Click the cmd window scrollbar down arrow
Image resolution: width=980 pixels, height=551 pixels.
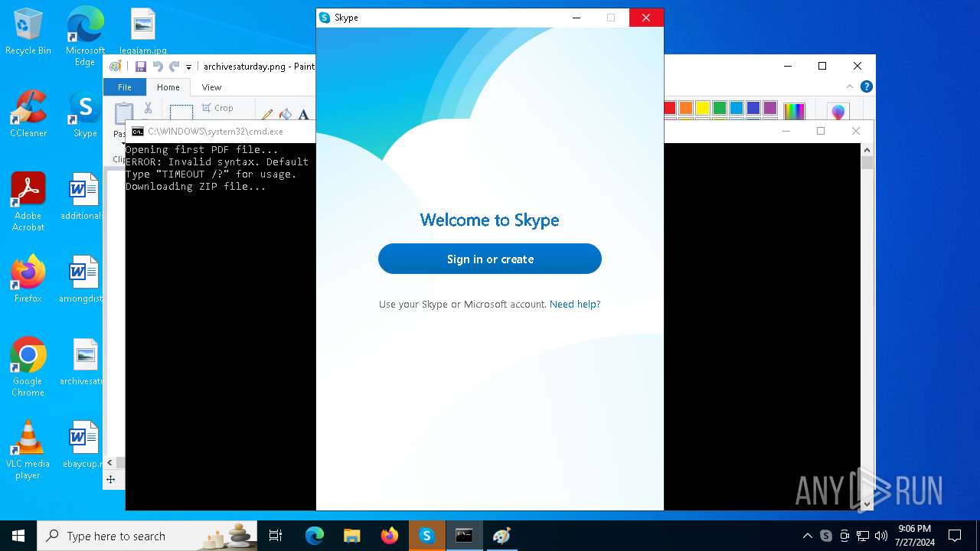pos(867,504)
